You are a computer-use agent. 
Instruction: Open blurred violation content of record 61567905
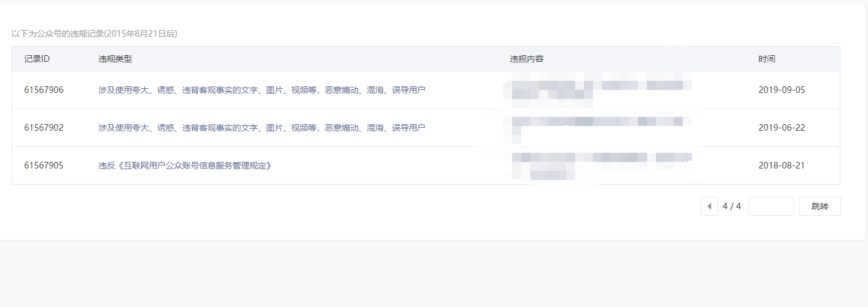[x=599, y=165]
